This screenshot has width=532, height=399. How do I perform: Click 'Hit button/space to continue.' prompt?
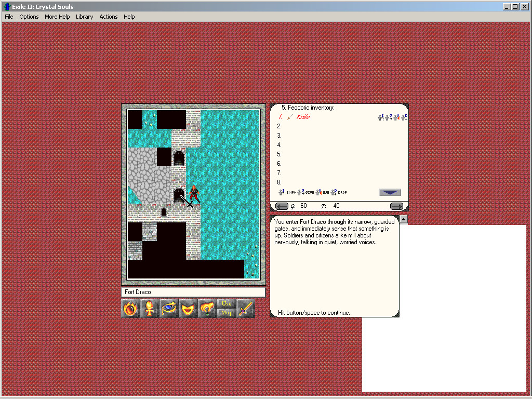314,312
